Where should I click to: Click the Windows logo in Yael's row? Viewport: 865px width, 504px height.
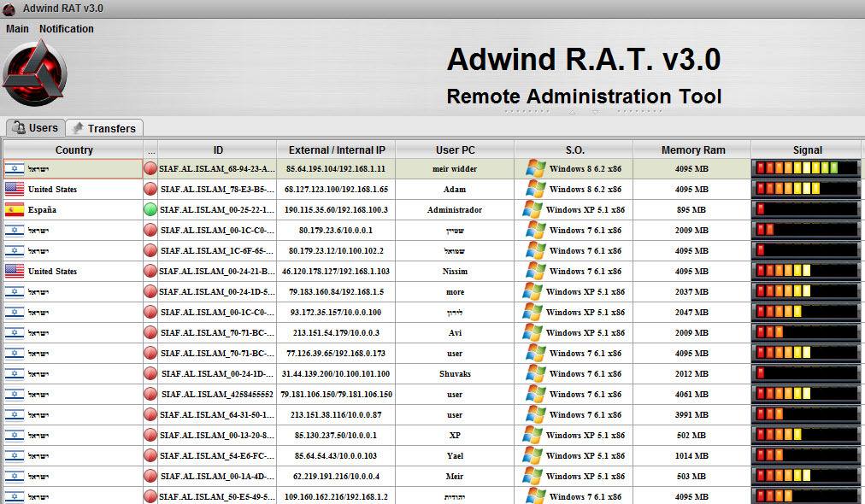click(533, 455)
